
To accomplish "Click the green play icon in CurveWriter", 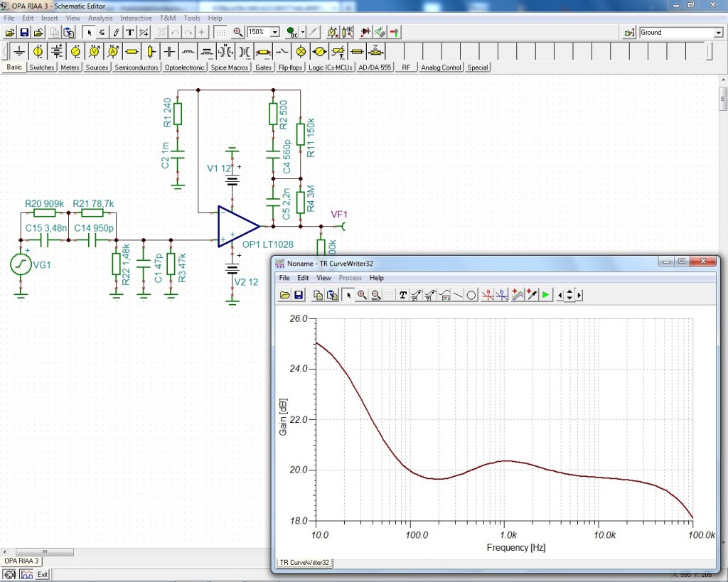I will pos(545,295).
